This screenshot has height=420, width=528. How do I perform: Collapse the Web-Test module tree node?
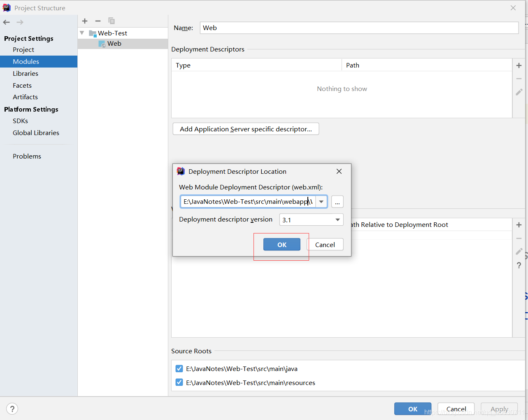82,33
